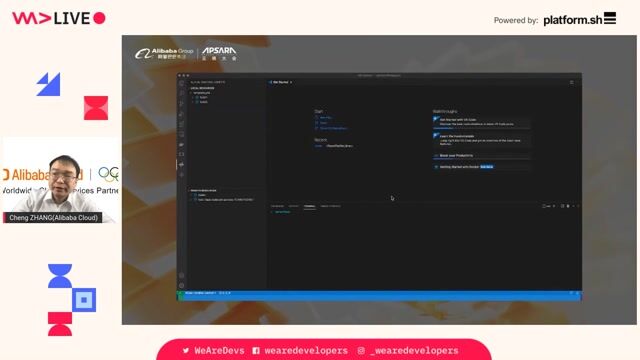Maximize the bottom panel size

[573, 206]
